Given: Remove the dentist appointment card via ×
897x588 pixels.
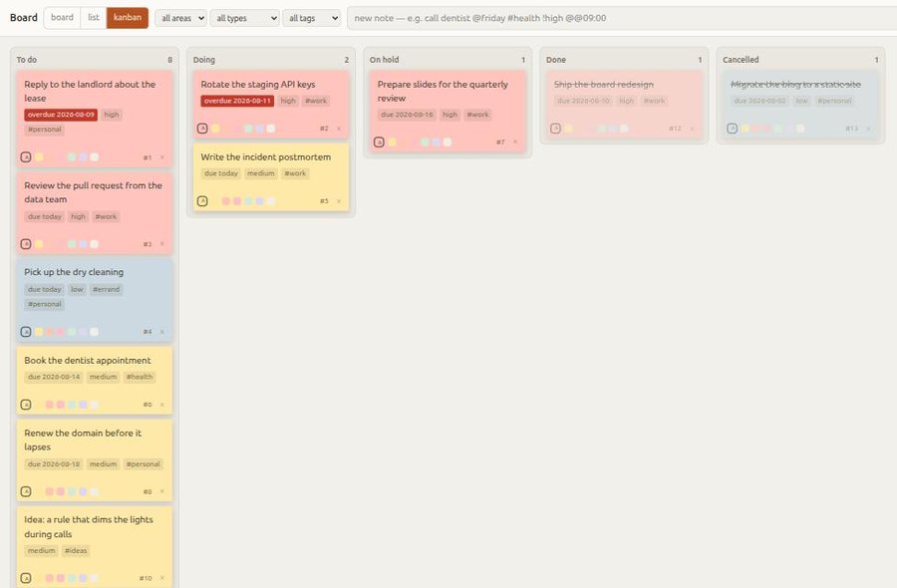Looking at the screenshot, I should click(x=161, y=405).
